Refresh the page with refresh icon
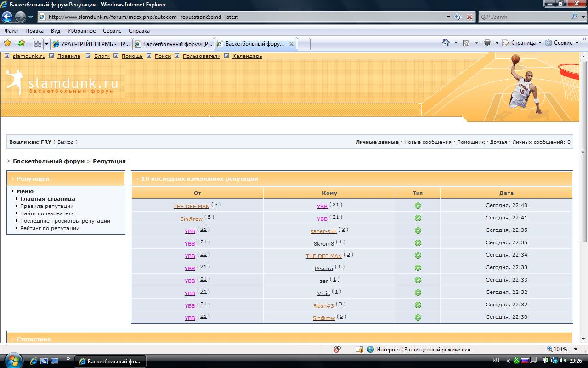The height and width of the screenshot is (368, 588). pyautogui.click(x=458, y=17)
